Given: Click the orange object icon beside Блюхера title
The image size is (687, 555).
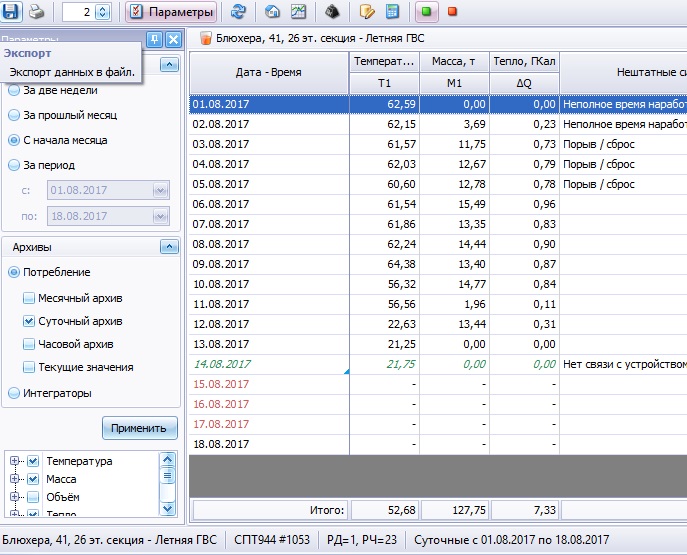Looking at the screenshot, I should [x=205, y=38].
